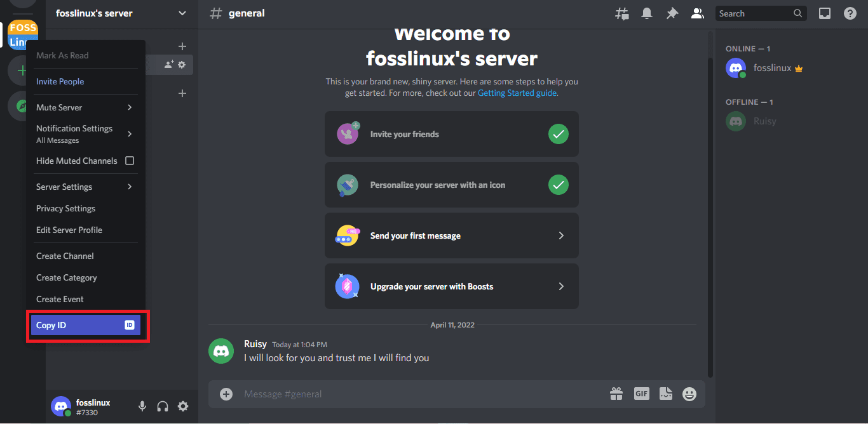Open the GIF picker
Image resolution: width=868 pixels, height=424 pixels.
click(x=641, y=394)
